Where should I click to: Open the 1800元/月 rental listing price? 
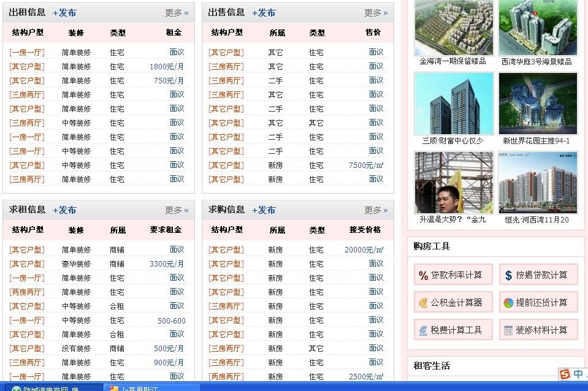tap(167, 67)
